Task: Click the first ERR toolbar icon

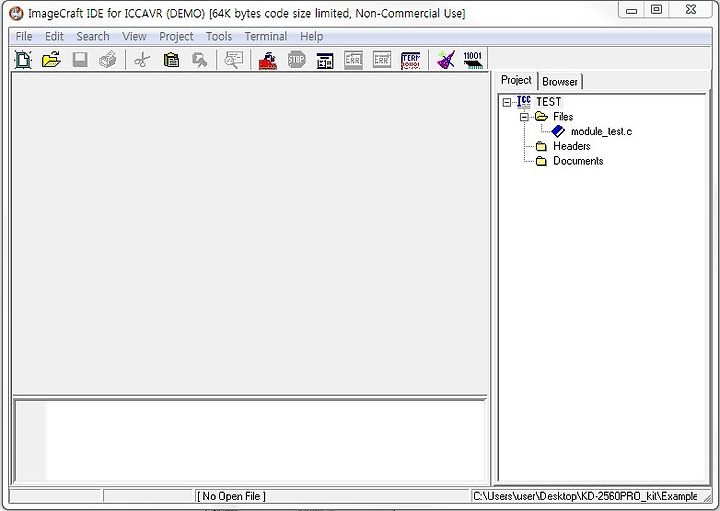Action: click(x=353, y=60)
